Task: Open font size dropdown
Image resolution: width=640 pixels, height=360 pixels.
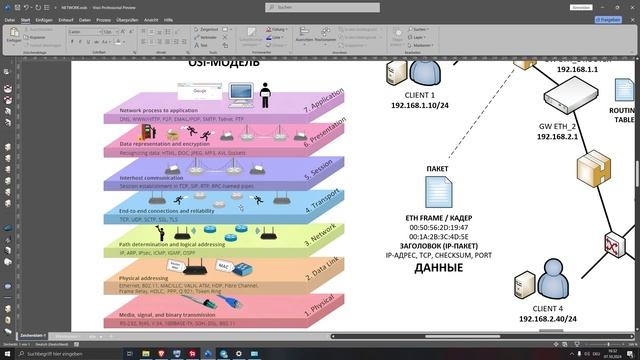Action: click(117, 32)
